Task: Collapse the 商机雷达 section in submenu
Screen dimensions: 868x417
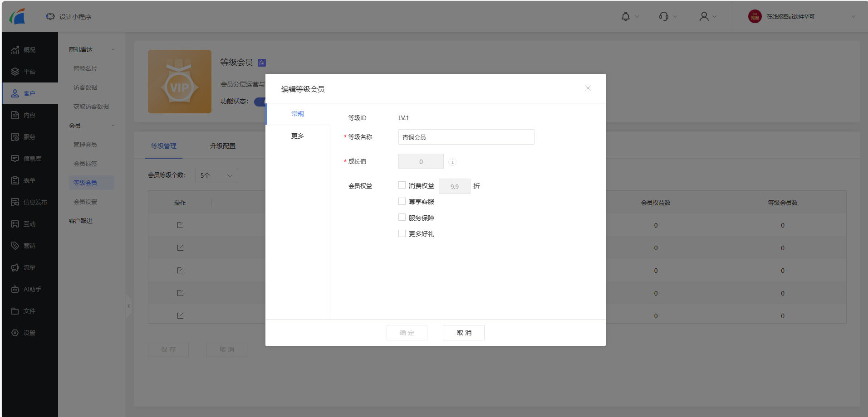Action: 113,49
